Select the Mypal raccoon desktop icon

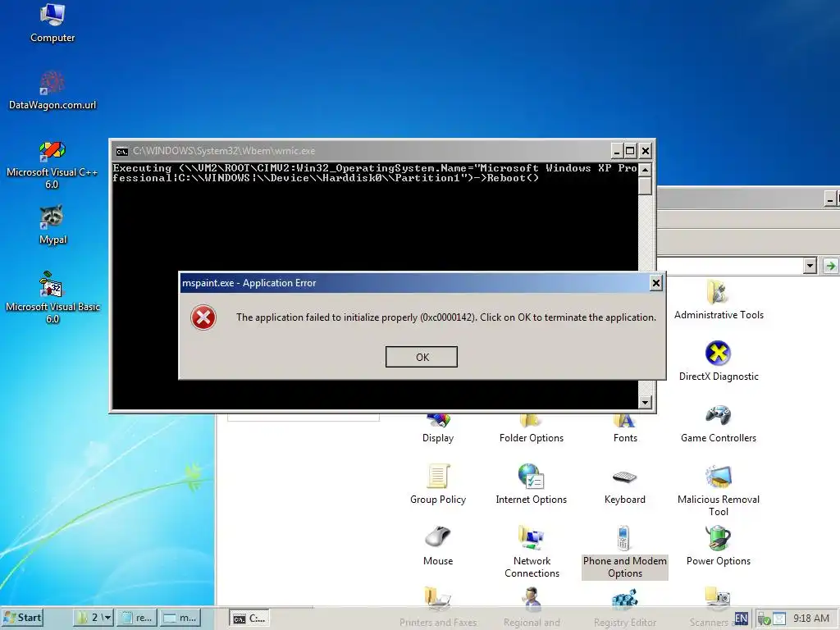click(52, 225)
